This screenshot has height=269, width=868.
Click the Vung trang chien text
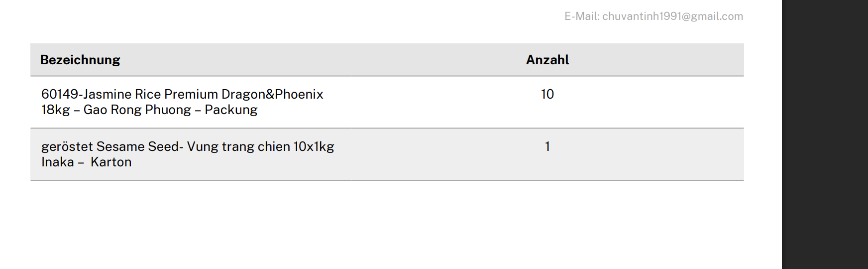click(x=238, y=146)
